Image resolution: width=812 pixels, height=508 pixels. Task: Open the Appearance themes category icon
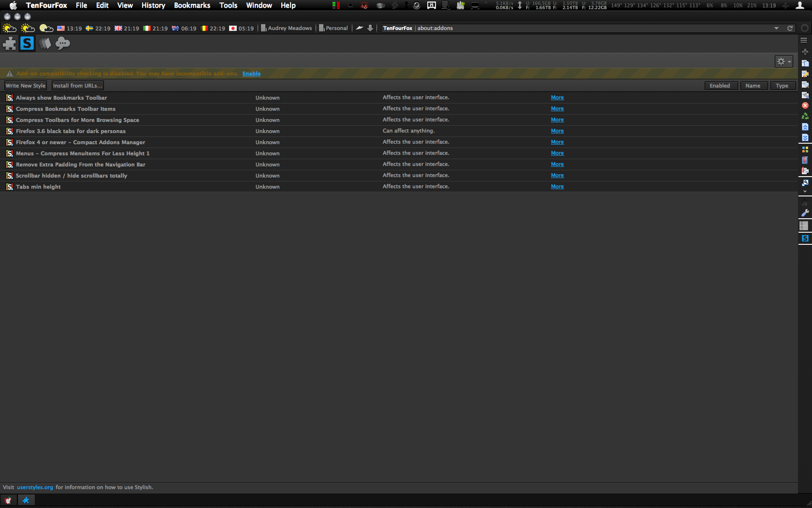click(45, 44)
